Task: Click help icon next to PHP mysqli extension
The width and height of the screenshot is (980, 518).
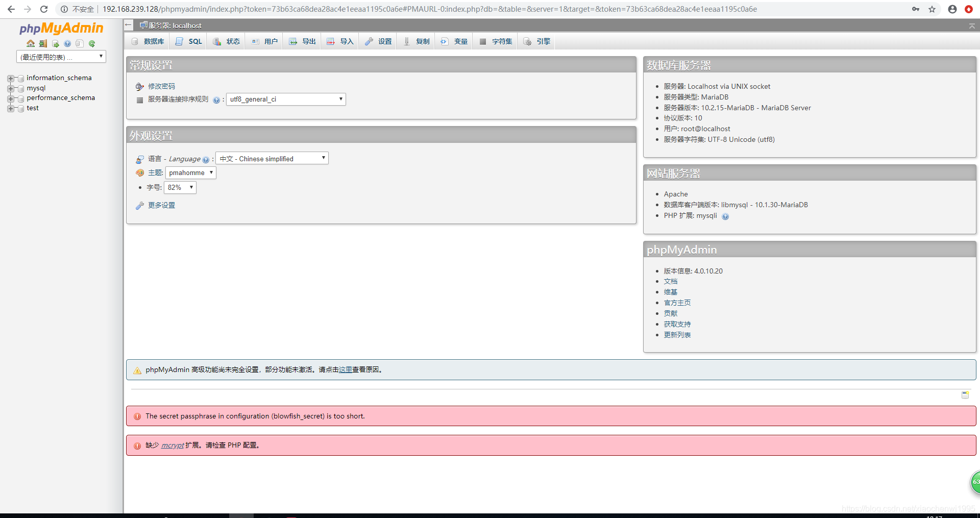Action: [725, 216]
